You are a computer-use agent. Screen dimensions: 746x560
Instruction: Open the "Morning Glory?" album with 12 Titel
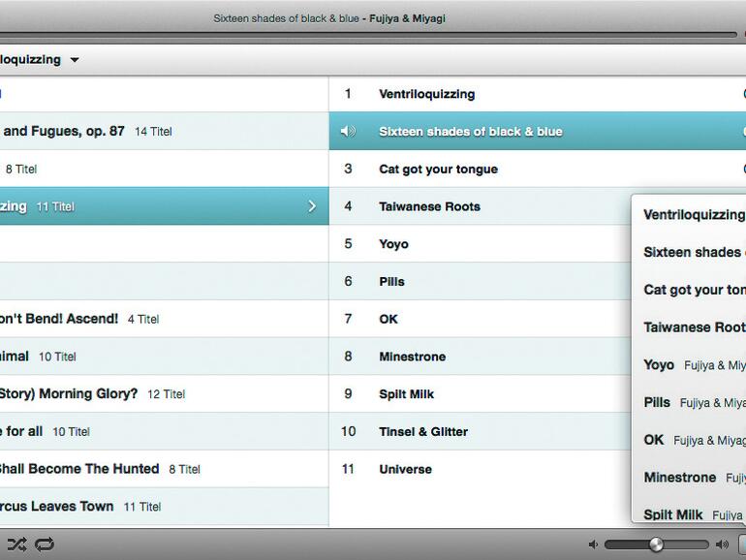[164, 394]
